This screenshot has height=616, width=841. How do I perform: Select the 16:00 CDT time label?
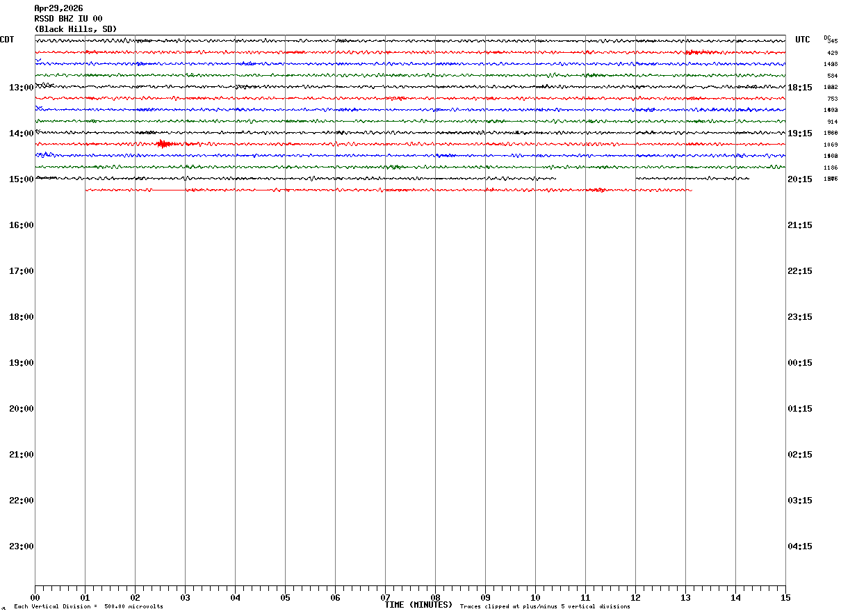point(22,225)
